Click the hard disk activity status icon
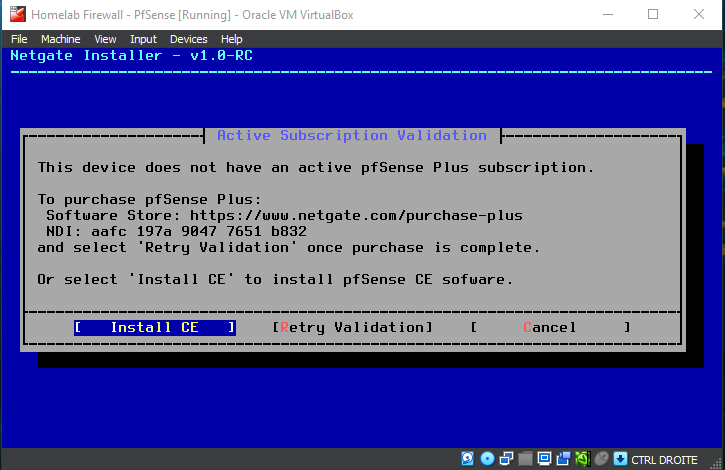The width and height of the screenshot is (725, 470). coord(467,459)
